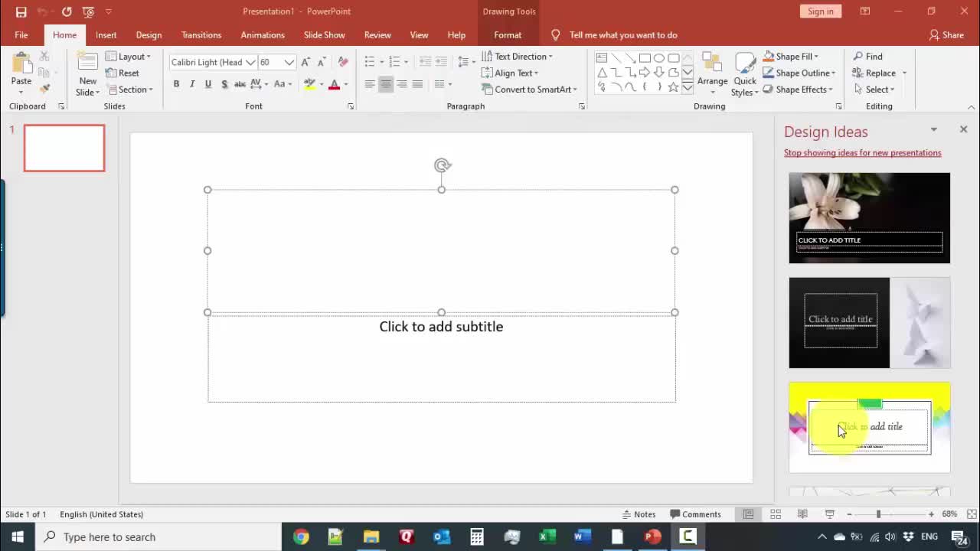Click the Bullets list icon
Image resolution: width=980 pixels, height=551 pixels.
370,62
